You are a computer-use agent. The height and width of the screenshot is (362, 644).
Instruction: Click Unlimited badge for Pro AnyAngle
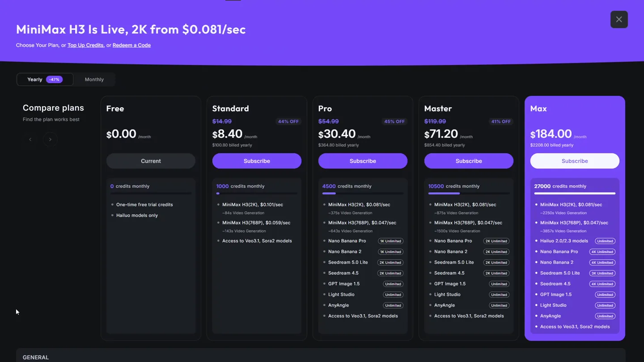click(393, 305)
